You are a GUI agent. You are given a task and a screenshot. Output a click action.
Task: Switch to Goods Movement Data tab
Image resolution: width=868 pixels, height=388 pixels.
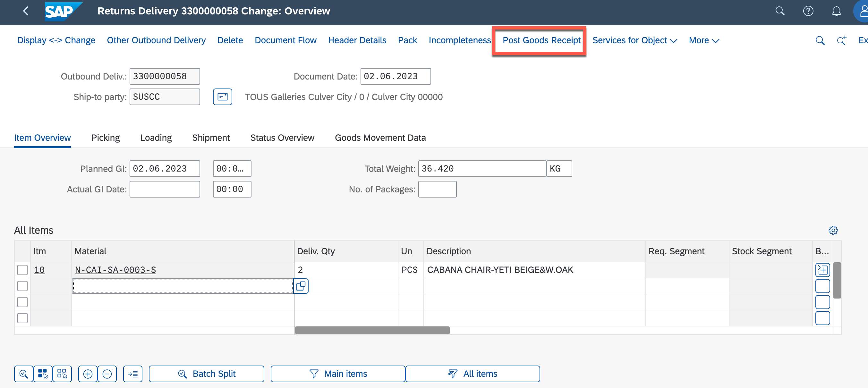click(380, 138)
